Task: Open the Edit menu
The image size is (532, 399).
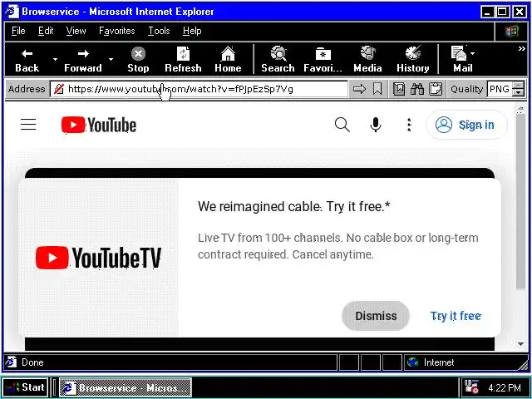Action: pos(46,31)
